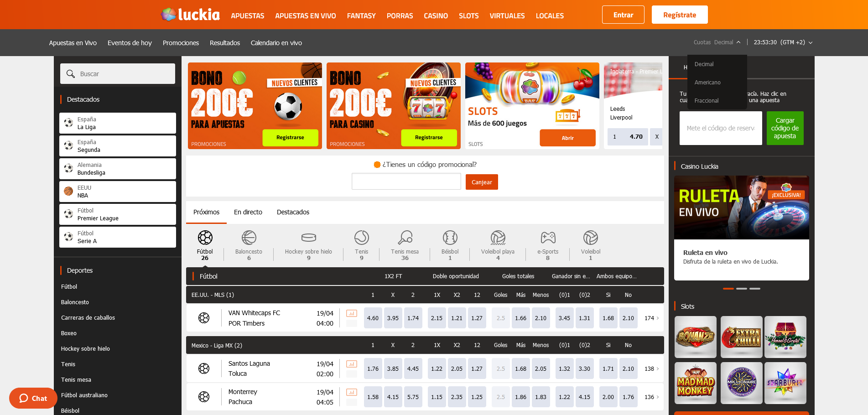Focus the promotional code input field
This screenshot has width=868, height=415.
coord(406,181)
